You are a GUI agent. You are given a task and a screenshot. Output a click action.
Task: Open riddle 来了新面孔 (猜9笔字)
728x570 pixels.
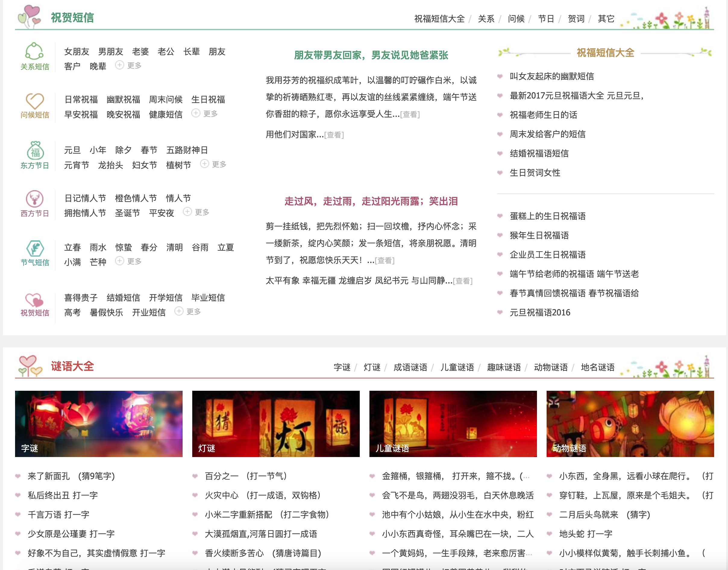click(x=71, y=476)
